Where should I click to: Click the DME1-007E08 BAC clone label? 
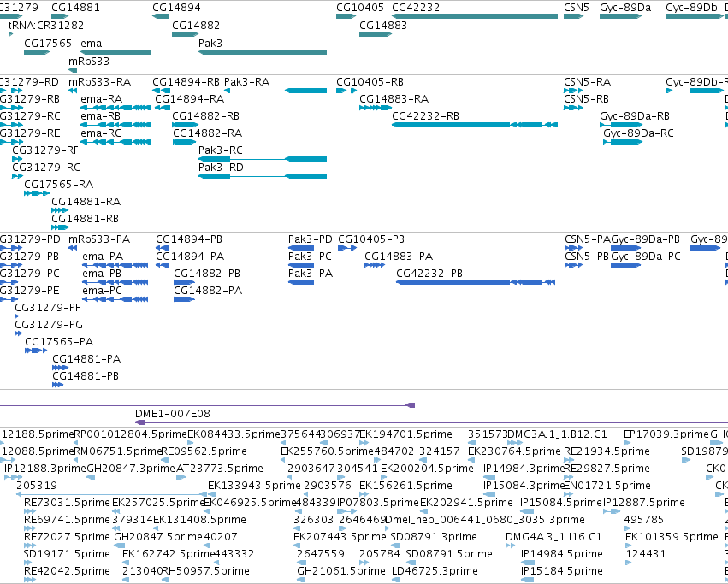click(x=172, y=414)
